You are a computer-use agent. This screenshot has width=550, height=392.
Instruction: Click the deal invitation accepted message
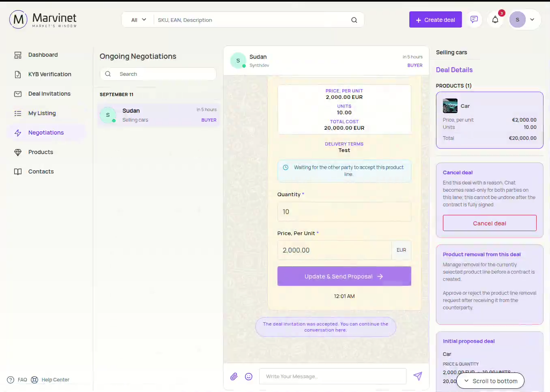[x=326, y=327]
